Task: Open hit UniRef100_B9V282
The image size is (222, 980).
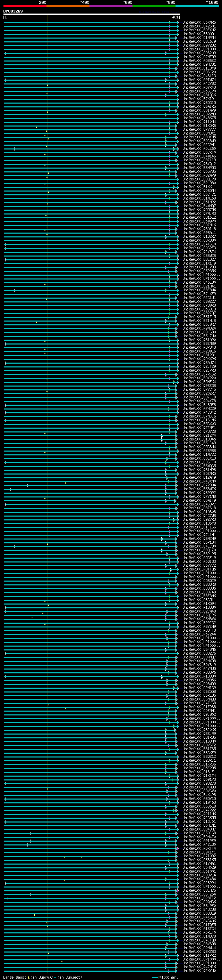Action: pyautogui.click(x=199, y=45)
